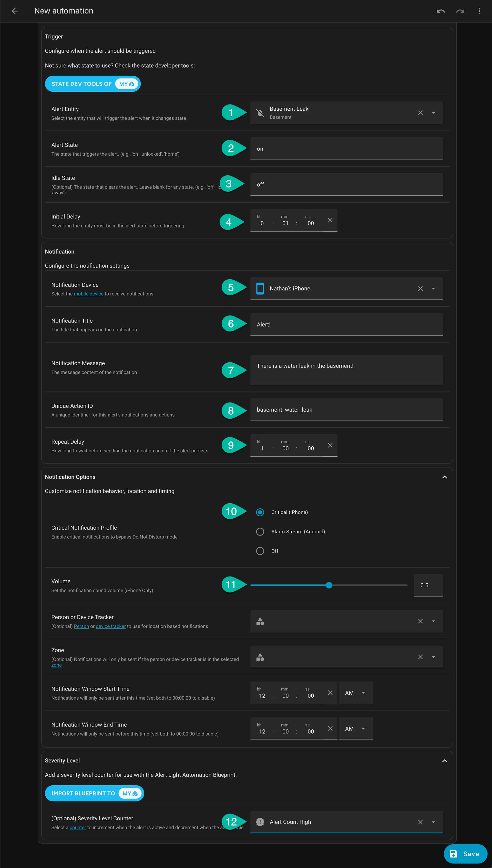492x868 pixels.
Task: Collapse the Severity Level section
Action: pyautogui.click(x=444, y=761)
